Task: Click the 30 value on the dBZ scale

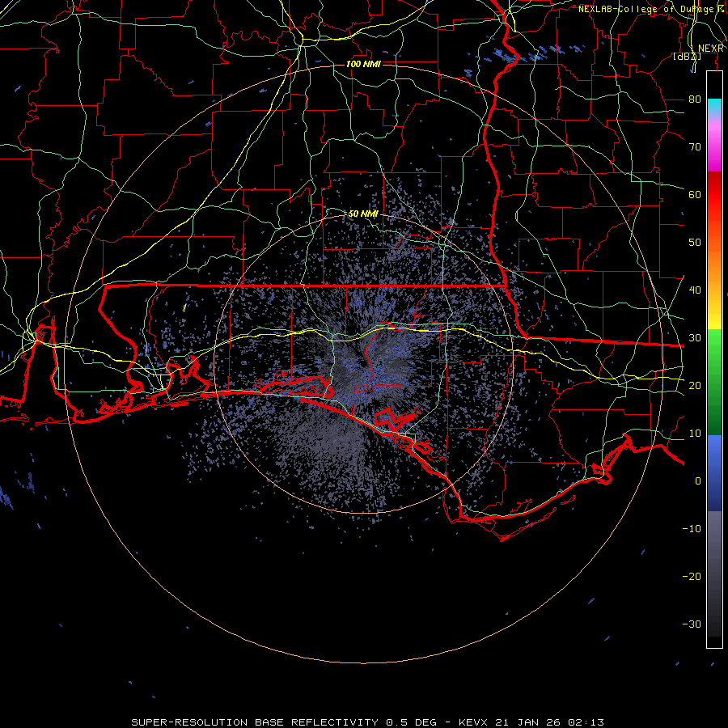Action: coord(695,337)
